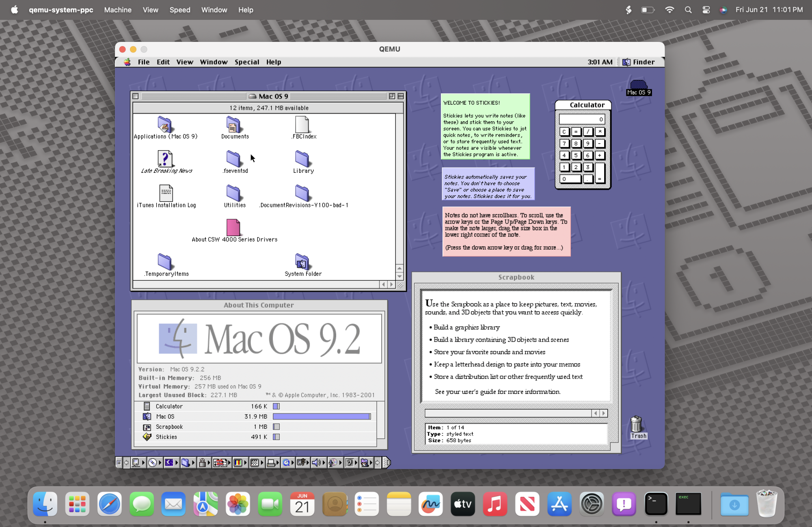The height and width of the screenshot is (527, 812).
Task: Click the printer selector control strip module
Action: tap(271, 462)
